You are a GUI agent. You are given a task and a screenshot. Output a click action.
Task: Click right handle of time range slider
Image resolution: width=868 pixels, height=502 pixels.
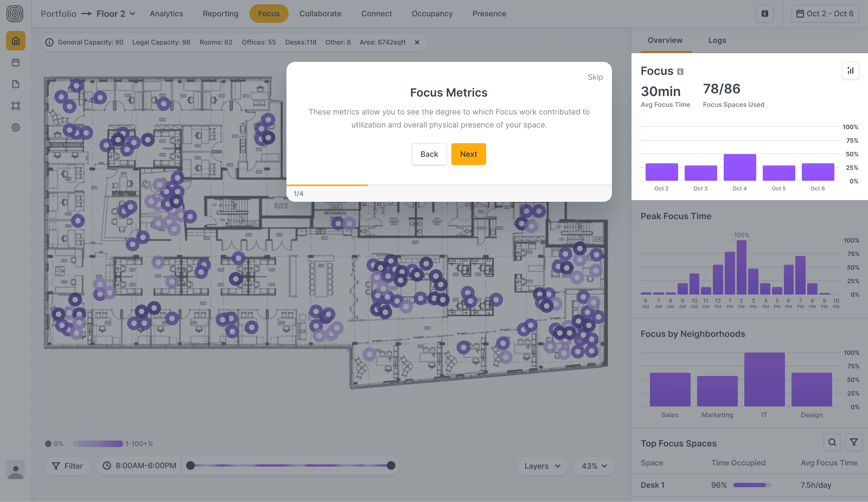pos(391,465)
